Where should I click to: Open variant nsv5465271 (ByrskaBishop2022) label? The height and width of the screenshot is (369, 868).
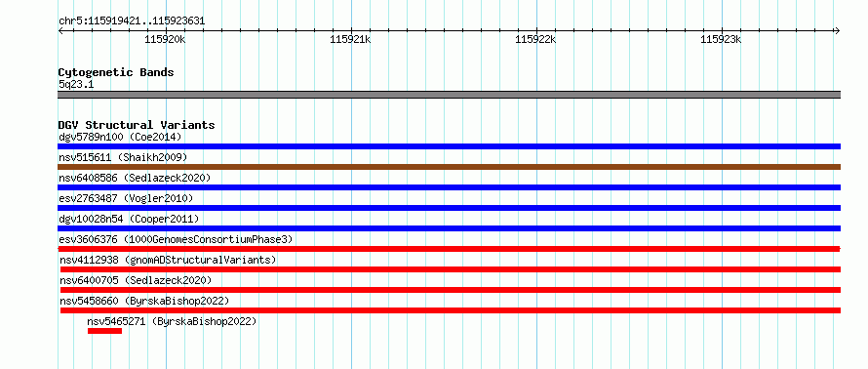(173, 321)
